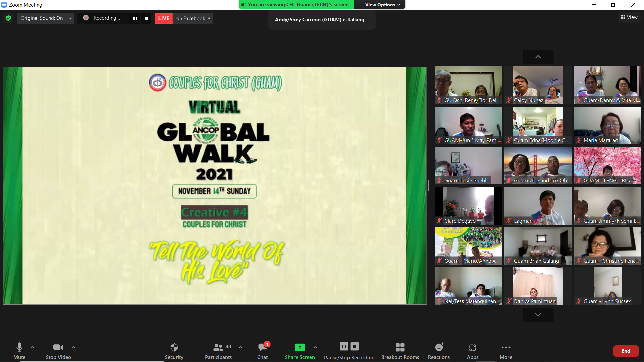
Task: Open the View Options dropdown
Action: click(x=382, y=5)
